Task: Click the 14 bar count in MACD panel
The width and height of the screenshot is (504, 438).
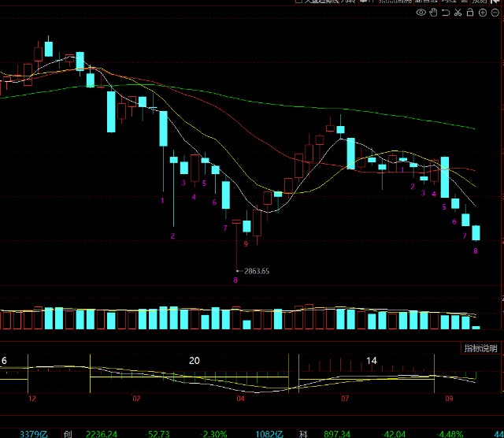Action: [371, 361]
